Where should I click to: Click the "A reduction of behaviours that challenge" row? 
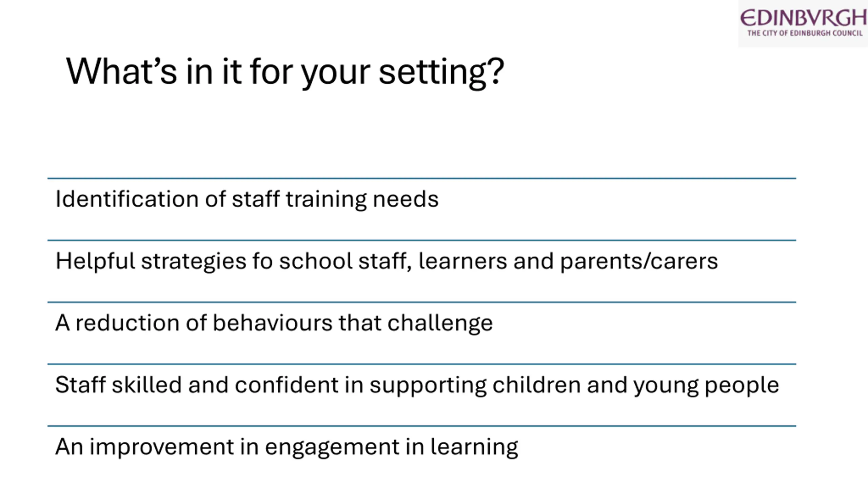[x=421, y=333]
